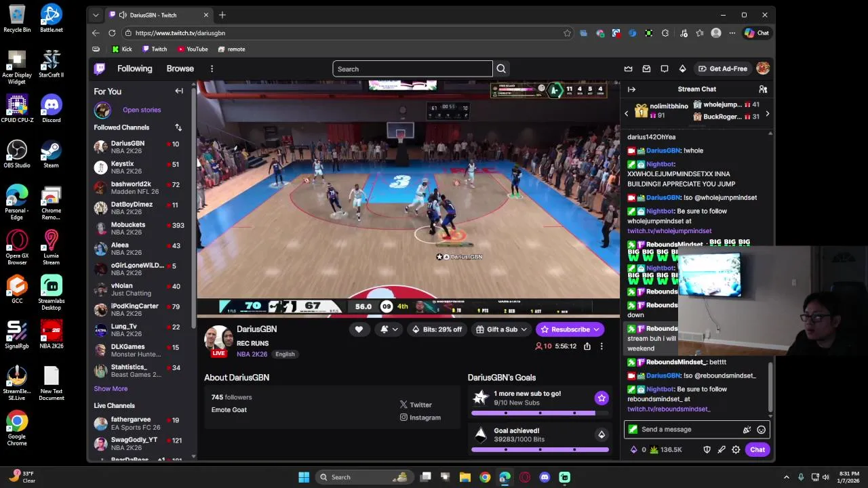
Task: Click the search magnifier button on Twitch
Action: click(x=501, y=68)
